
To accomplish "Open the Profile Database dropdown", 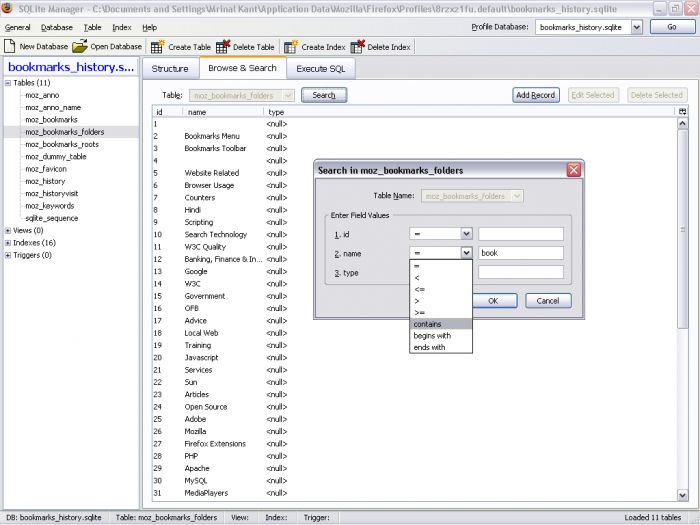I will (637, 27).
